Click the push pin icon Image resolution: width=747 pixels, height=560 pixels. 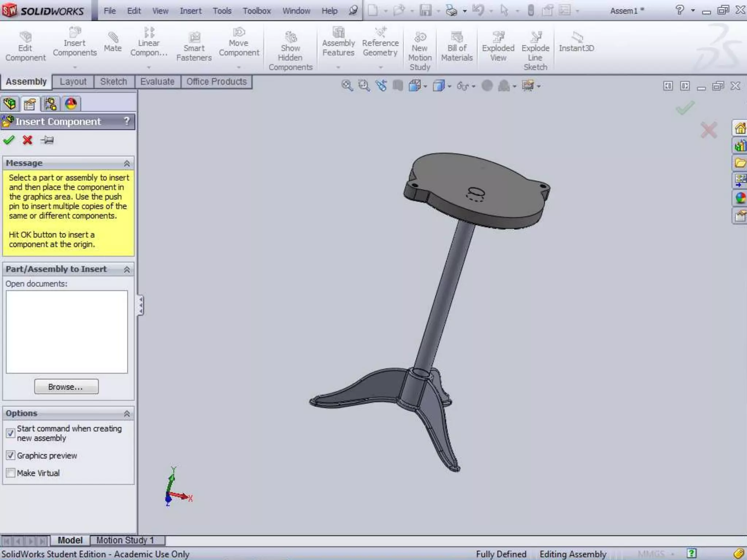tap(47, 140)
